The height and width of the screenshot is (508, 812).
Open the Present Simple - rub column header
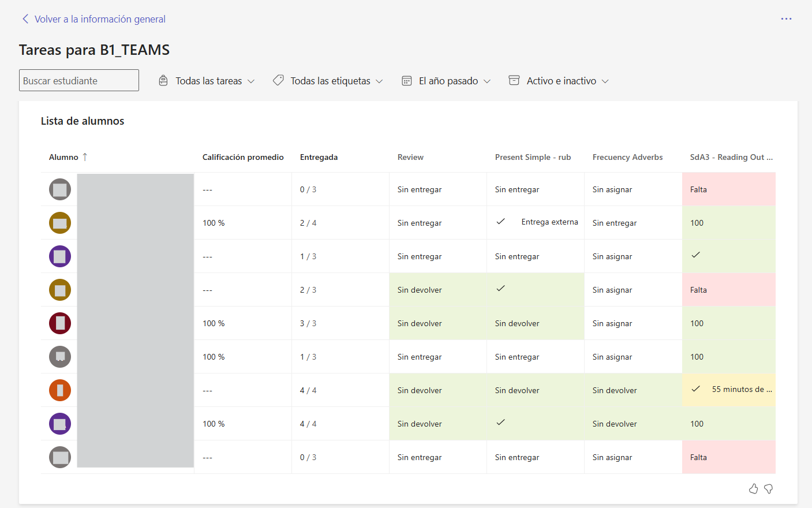pyautogui.click(x=533, y=157)
